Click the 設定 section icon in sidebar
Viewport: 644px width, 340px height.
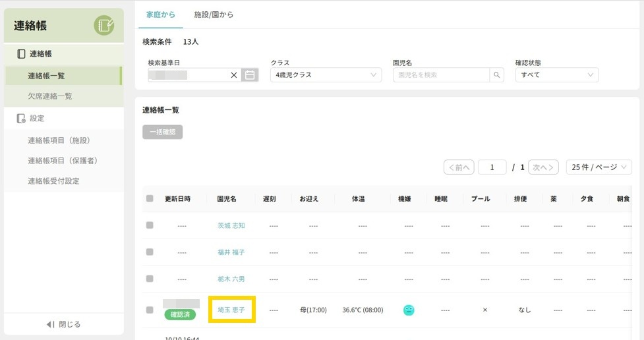[21, 119]
